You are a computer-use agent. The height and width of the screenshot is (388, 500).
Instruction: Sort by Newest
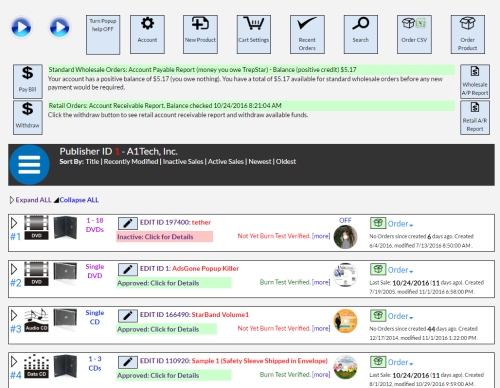260,162
